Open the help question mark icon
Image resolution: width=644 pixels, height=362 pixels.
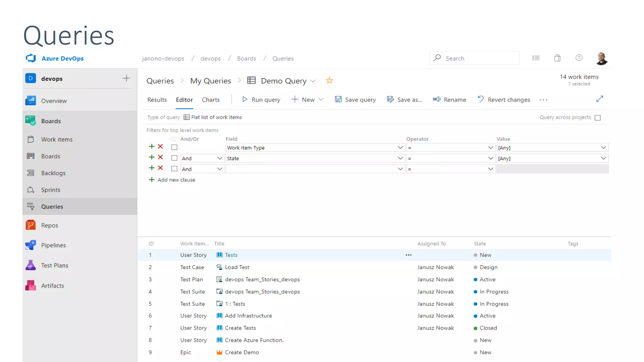coord(579,58)
